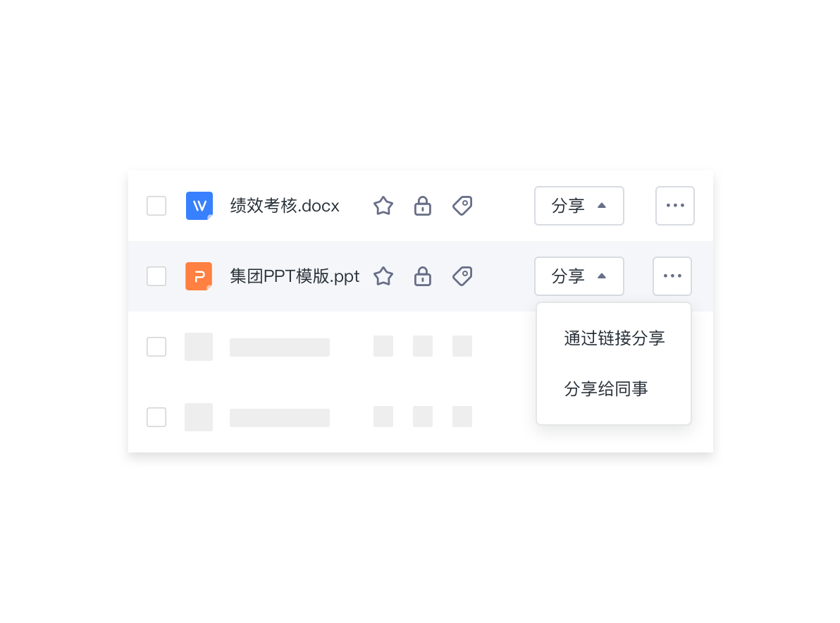Check the box for 绩效考核.docx
This screenshot has height=623, width=840.
pos(156,206)
